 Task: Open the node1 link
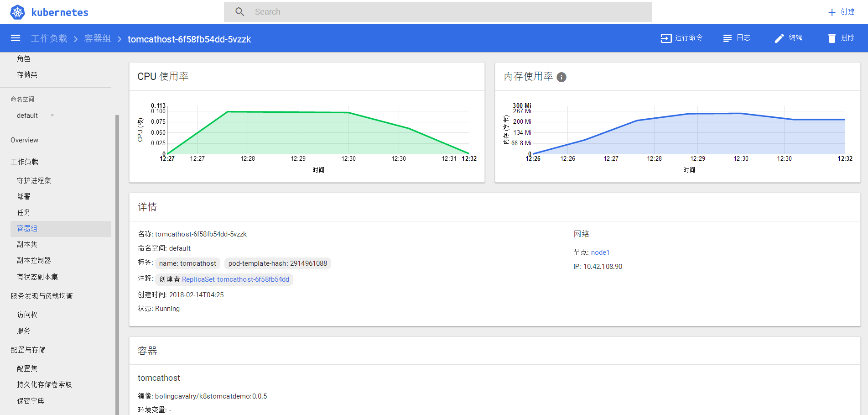click(600, 252)
